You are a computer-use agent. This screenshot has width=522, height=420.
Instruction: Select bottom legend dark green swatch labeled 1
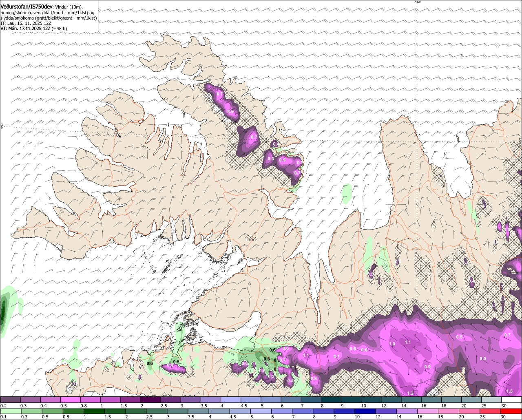click(94, 411)
